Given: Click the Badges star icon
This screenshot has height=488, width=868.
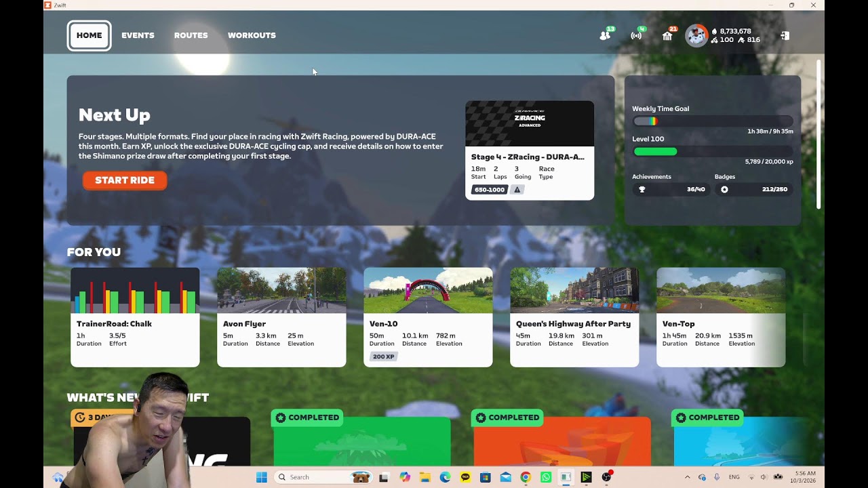Looking at the screenshot, I should coord(724,189).
